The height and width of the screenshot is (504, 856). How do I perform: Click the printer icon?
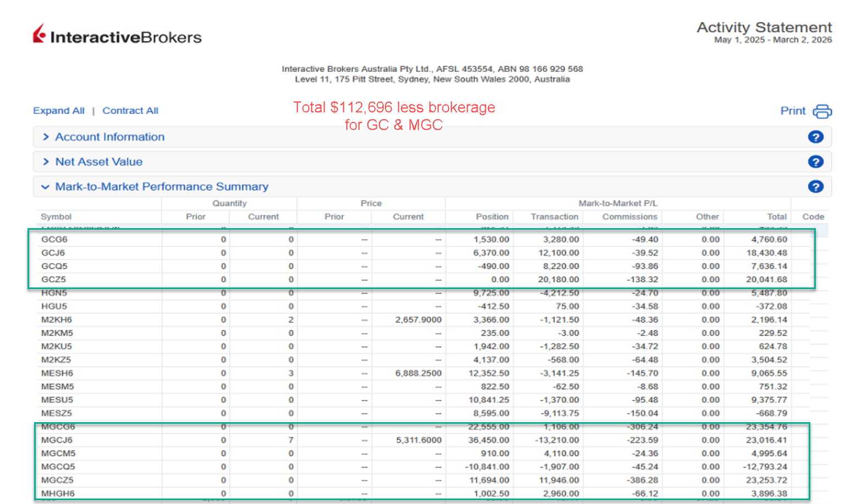click(822, 111)
